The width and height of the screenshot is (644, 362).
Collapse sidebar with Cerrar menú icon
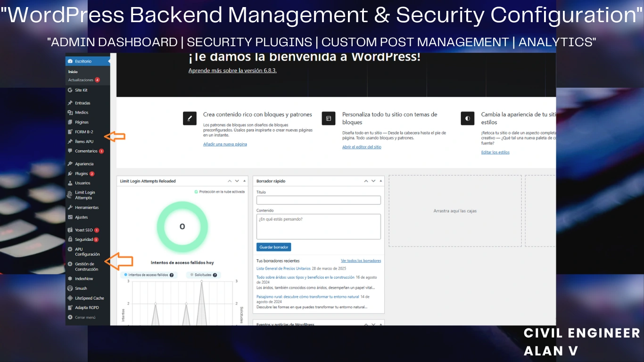pos(70,317)
